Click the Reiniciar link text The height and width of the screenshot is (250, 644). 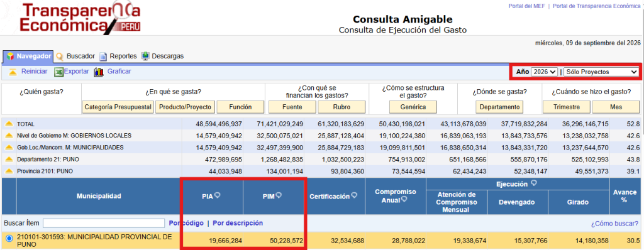click(34, 72)
